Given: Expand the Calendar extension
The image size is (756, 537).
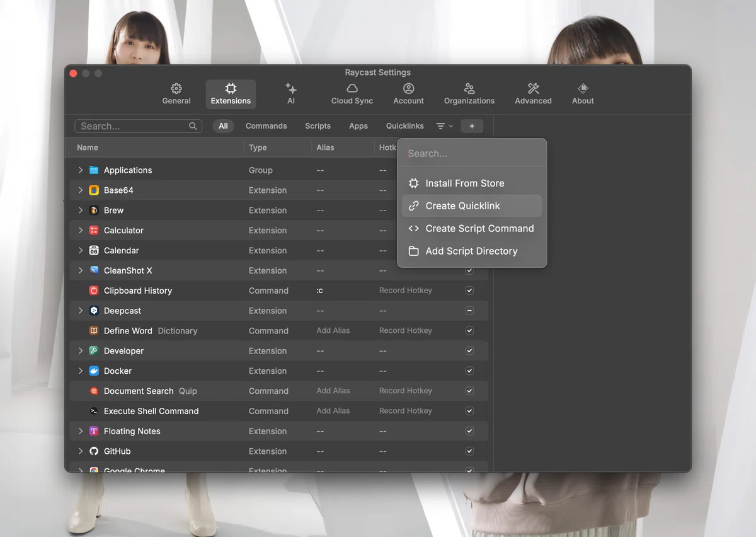Looking at the screenshot, I should tap(81, 250).
